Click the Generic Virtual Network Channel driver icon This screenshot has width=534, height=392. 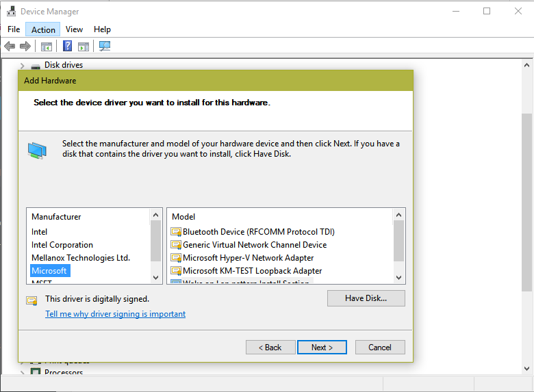point(176,245)
